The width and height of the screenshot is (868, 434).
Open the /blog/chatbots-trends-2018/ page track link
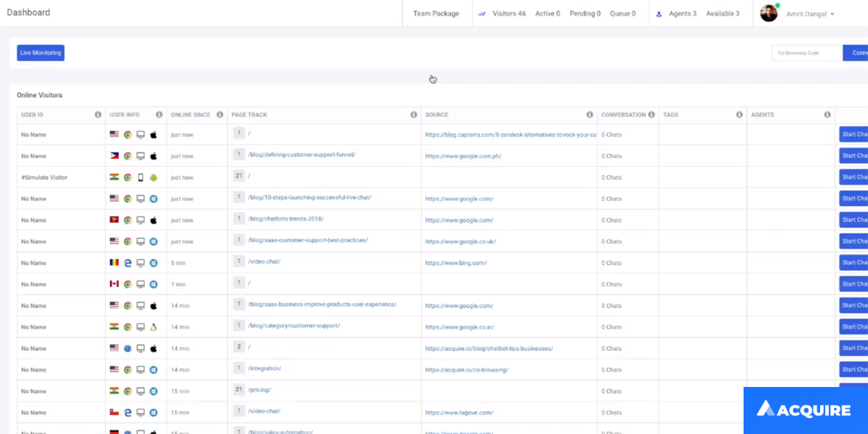pos(286,220)
